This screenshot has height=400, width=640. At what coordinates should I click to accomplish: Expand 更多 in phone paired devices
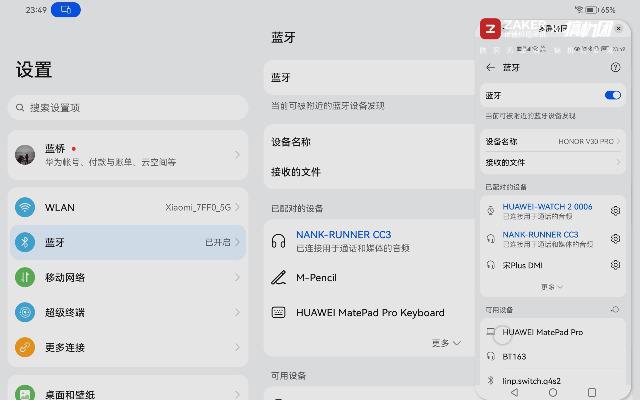point(552,287)
